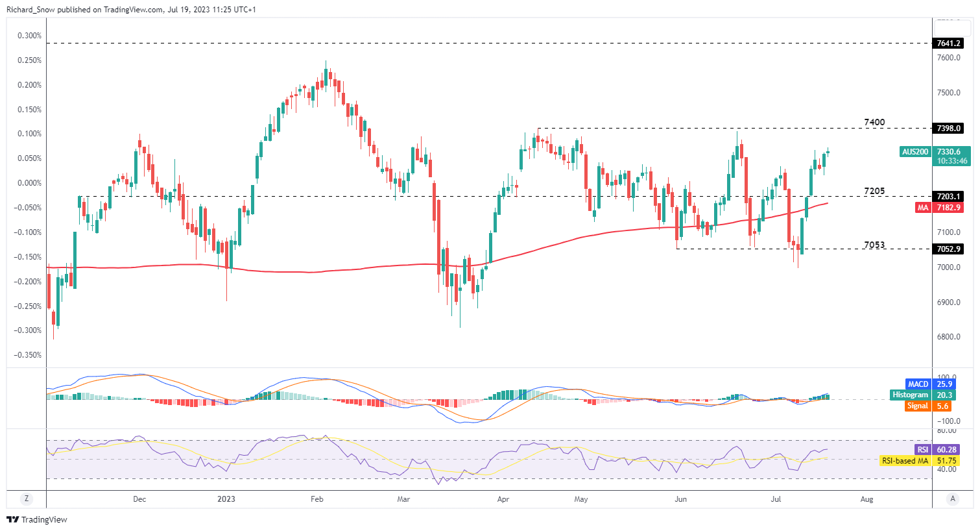Screen dimensions: 980x531
Task: Click the 7398.0 price level tag
Action: (949, 129)
